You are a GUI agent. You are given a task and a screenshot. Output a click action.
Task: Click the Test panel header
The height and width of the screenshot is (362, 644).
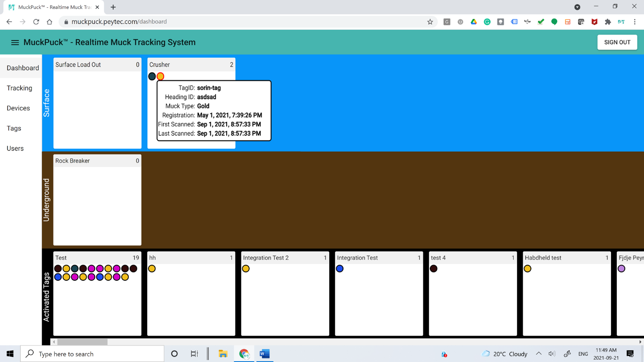[97, 258]
